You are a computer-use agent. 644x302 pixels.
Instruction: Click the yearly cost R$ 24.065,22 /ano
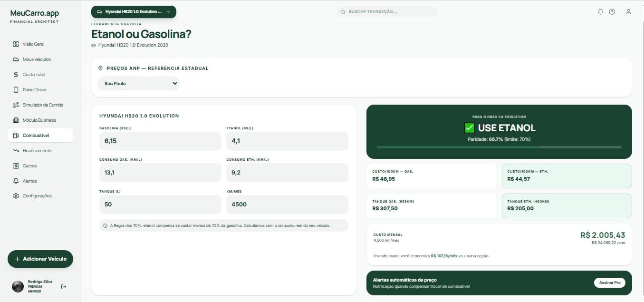click(x=608, y=243)
